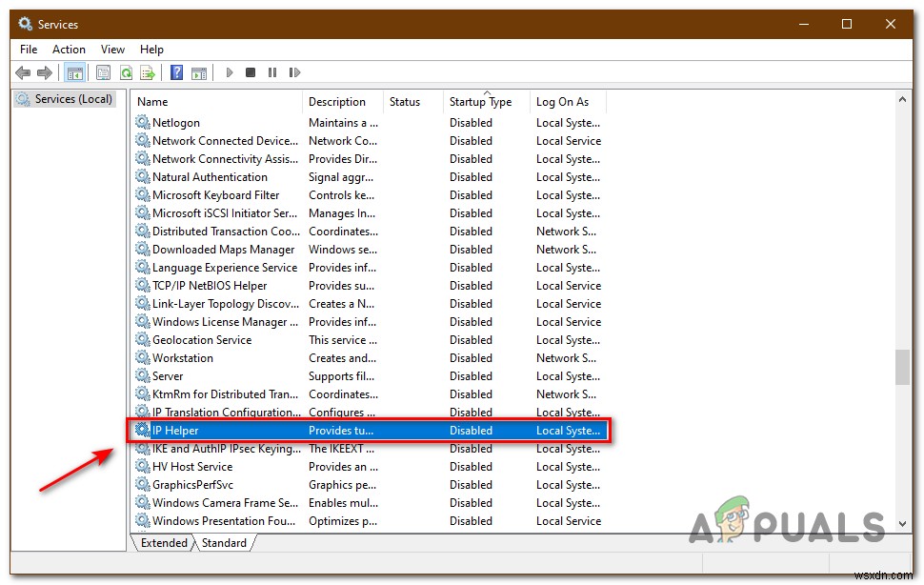Screen dimensions: 924x585
Task: Open the View menu
Action: tap(112, 49)
